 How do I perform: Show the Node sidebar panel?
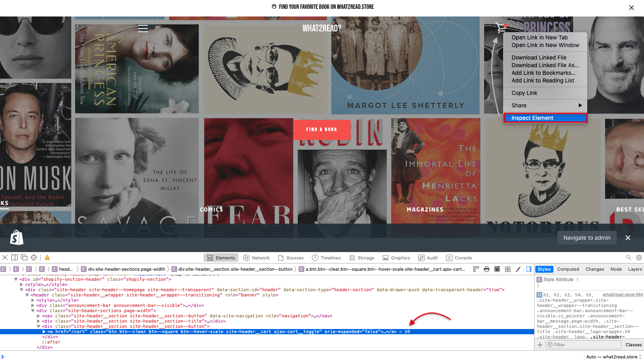(x=616, y=269)
